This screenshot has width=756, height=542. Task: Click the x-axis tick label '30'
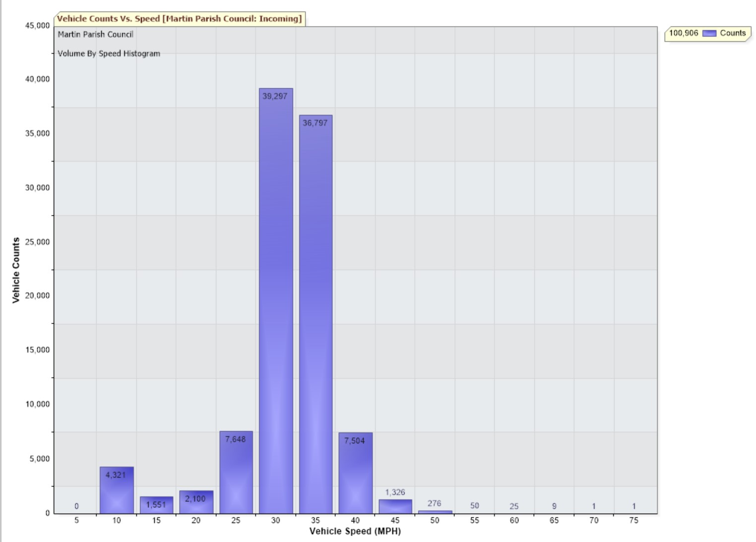click(276, 520)
